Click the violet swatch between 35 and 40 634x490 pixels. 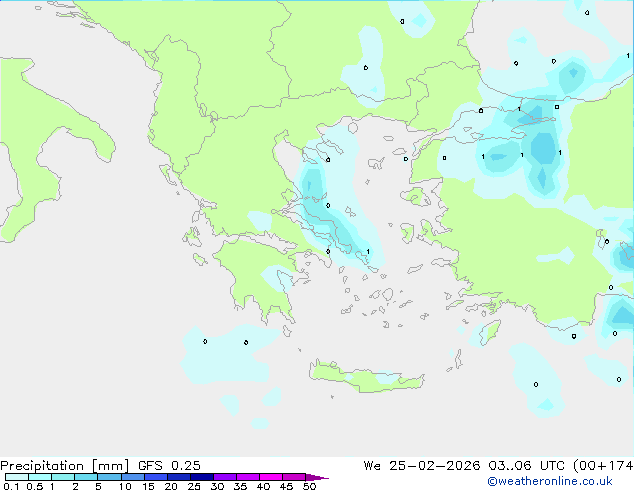click(x=248, y=477)
